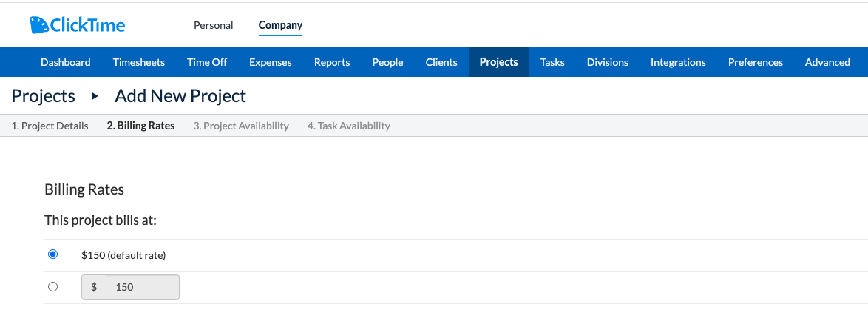Go to the Advanced section

pyautogui.click(x=827, y=62)
